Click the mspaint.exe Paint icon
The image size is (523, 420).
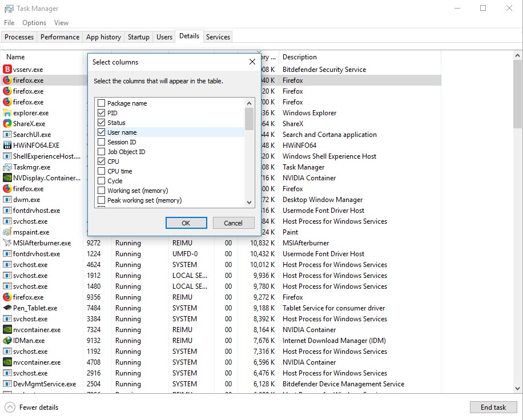[x=7, y=232]
